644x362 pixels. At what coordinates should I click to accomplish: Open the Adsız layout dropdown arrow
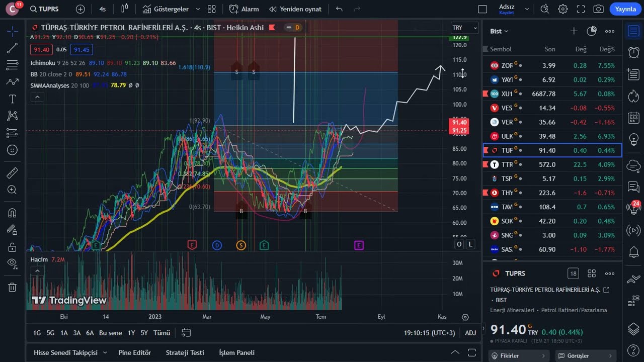(x=527, y=9)
